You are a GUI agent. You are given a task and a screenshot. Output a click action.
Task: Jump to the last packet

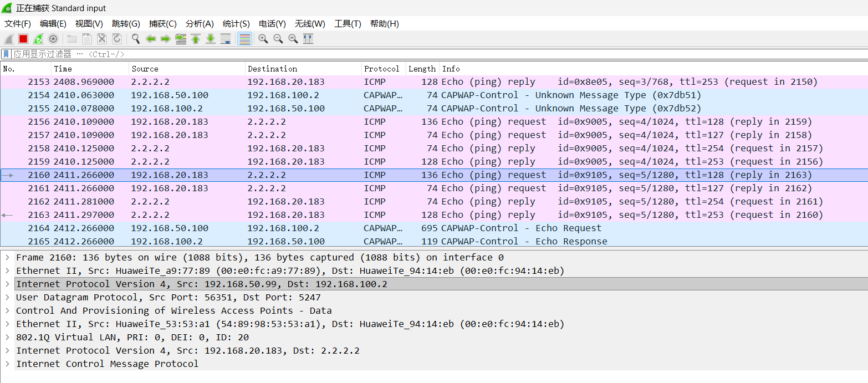pos(211,39)
